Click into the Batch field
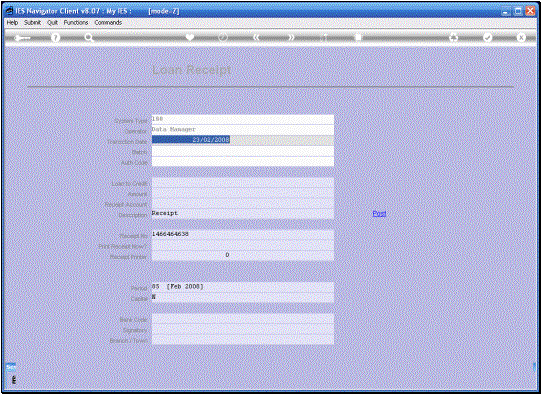541x394 pixels. (x=243, y=151)
